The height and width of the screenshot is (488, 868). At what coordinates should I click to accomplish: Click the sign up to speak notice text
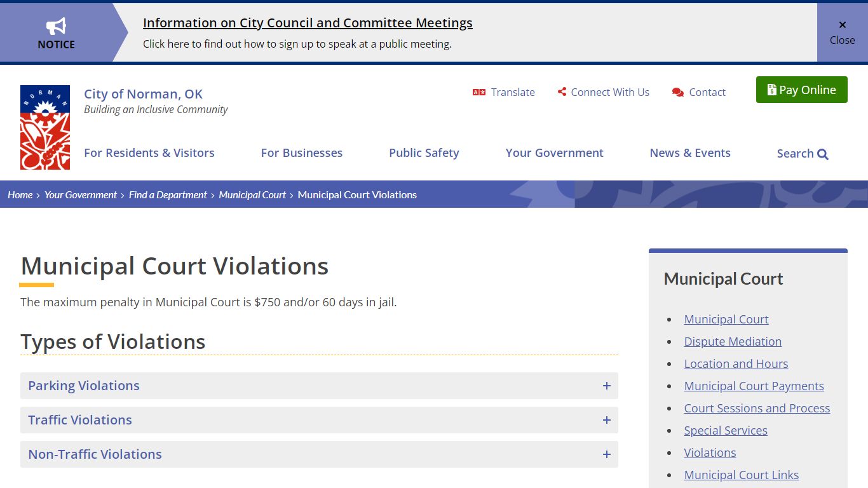click(x=297, y=44)
